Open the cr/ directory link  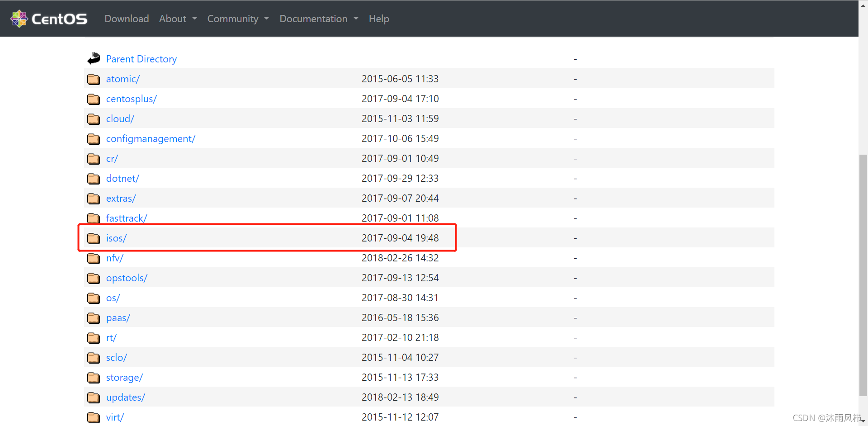point(112,159)
